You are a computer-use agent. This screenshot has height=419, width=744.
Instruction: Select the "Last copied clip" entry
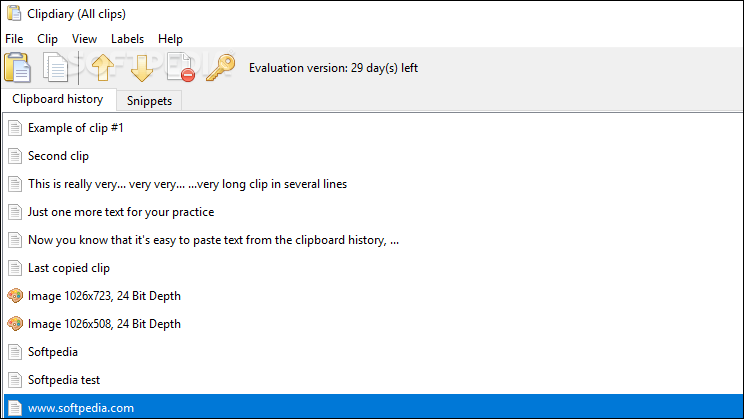373,268
